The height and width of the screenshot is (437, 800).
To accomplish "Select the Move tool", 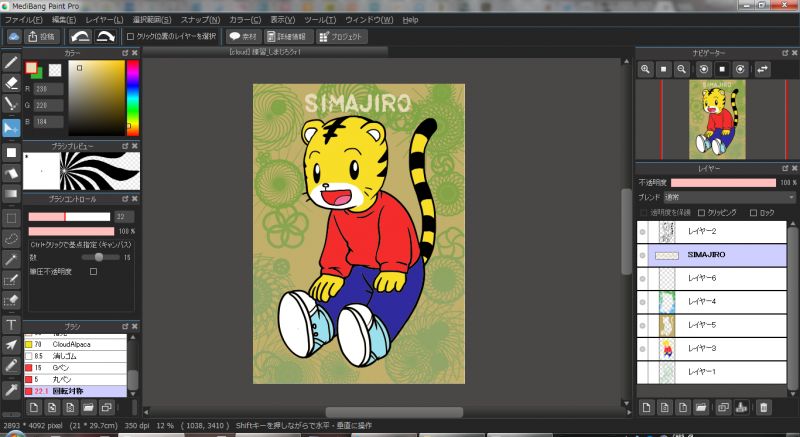I will pos(11,128).
